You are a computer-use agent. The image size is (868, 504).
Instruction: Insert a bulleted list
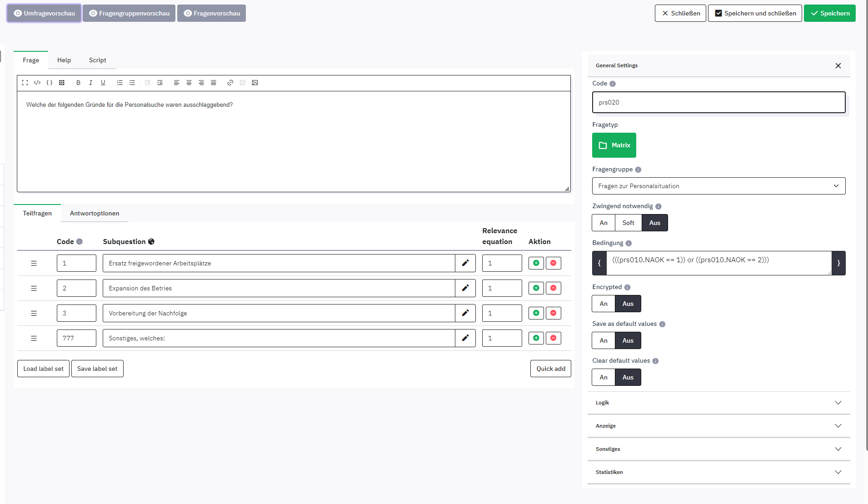[132, 83]
